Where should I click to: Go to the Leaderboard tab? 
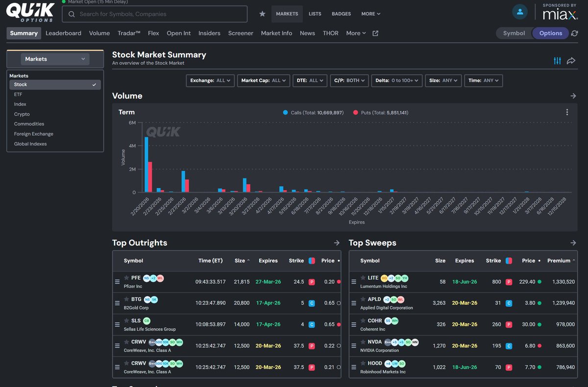(x=63, y=33)
